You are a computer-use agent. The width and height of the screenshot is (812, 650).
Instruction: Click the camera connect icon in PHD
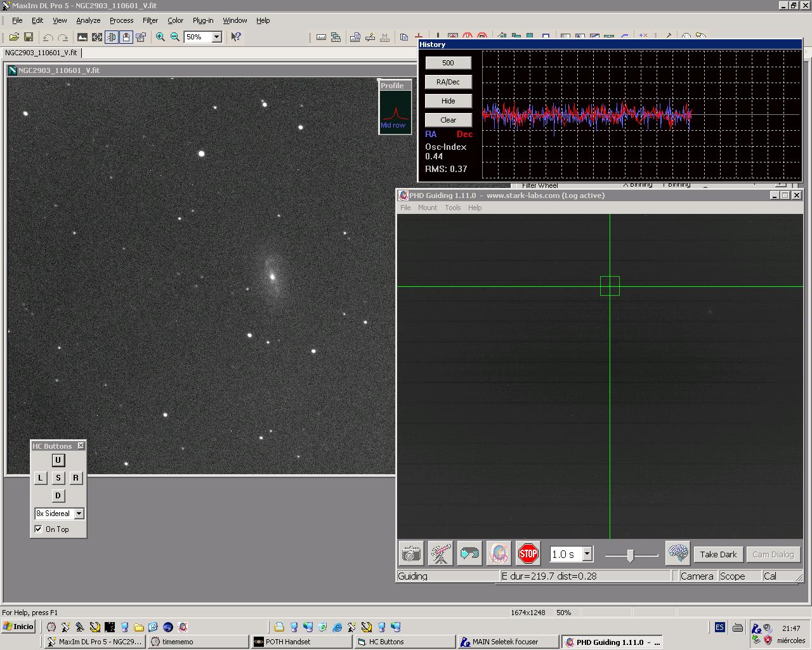pos(411,554)
